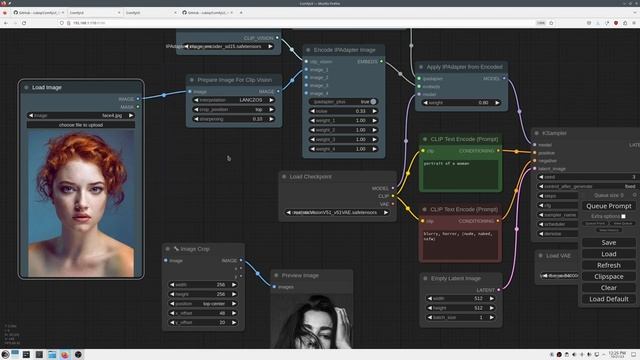Click the Load Checkpoint VAE output socket
This screenshot has width=640, height=360.
click(393, 204)
